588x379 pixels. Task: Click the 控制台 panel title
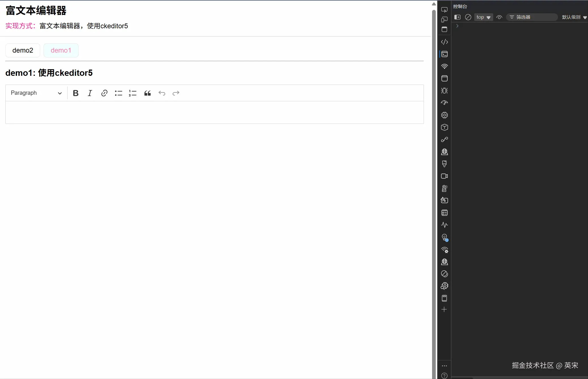(x=460, y=6)
